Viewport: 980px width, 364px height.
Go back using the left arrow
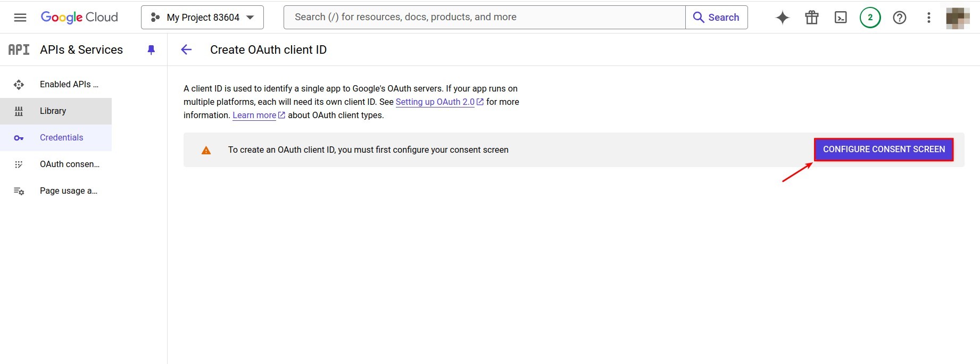click(x=186, y=49)
